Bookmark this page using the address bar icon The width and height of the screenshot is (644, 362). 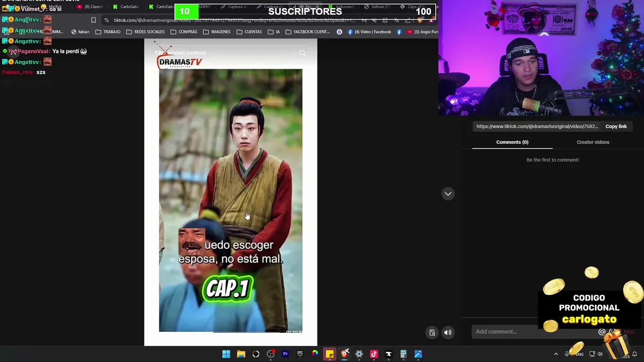93,20
